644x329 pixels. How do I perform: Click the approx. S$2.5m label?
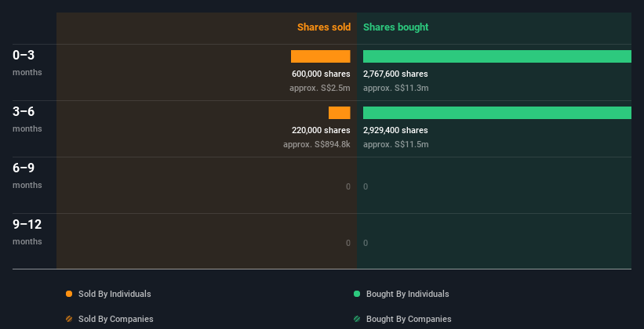click(x=320, y=88)
